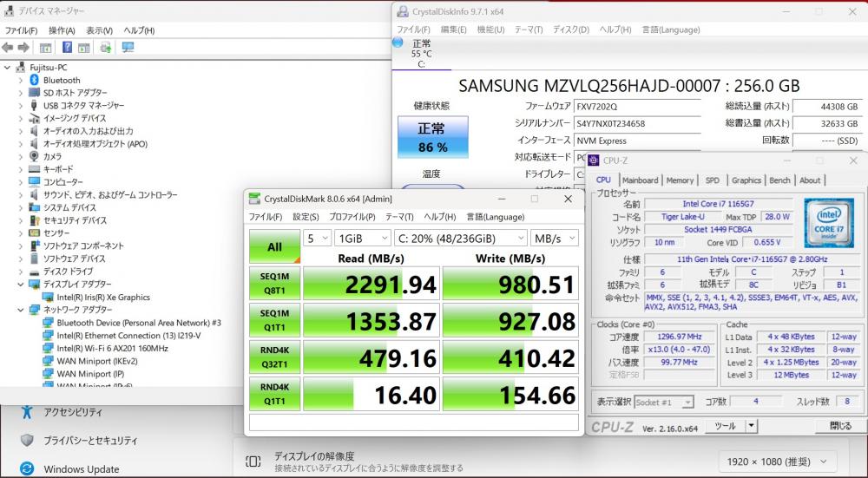
Task: Click the empty comment box in CrystalDiskMark
Action: 414,422
